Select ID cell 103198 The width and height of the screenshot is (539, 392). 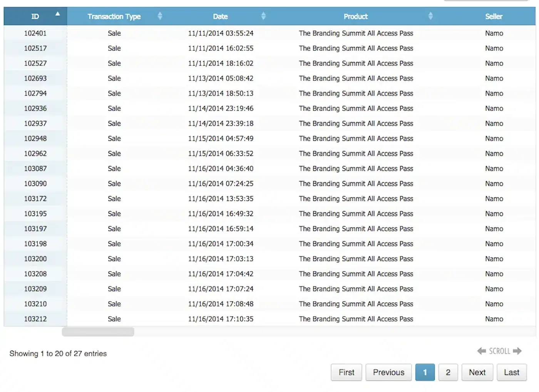pos(35,243)
